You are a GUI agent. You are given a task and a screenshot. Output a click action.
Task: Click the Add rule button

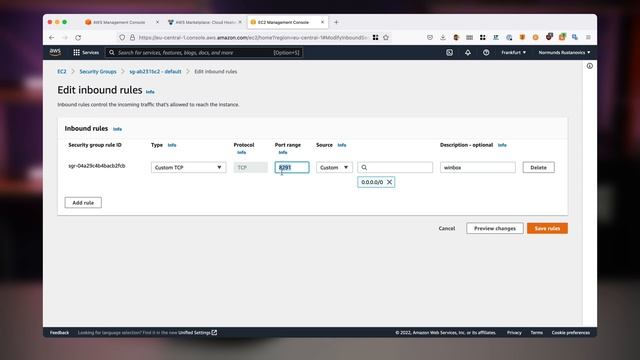coord(83,202)
